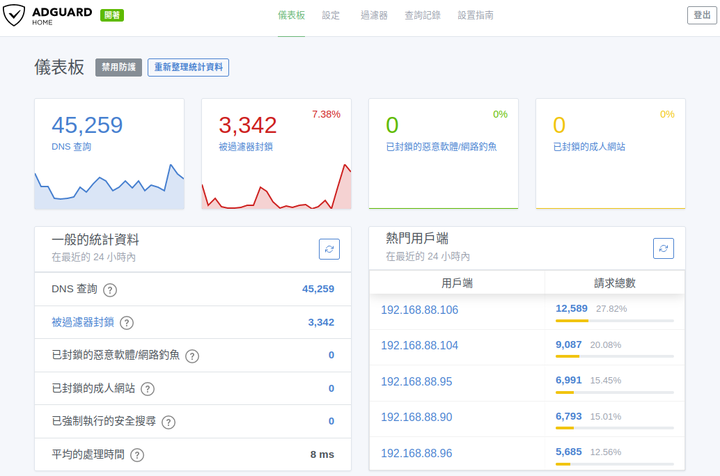Click the 禁用防護 disable protection button

(118, 67)
